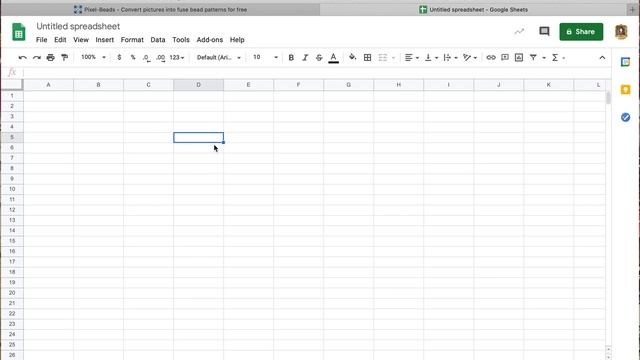Open the font family dropdown
The image size is (640, 360).
(x=219, y=58)
